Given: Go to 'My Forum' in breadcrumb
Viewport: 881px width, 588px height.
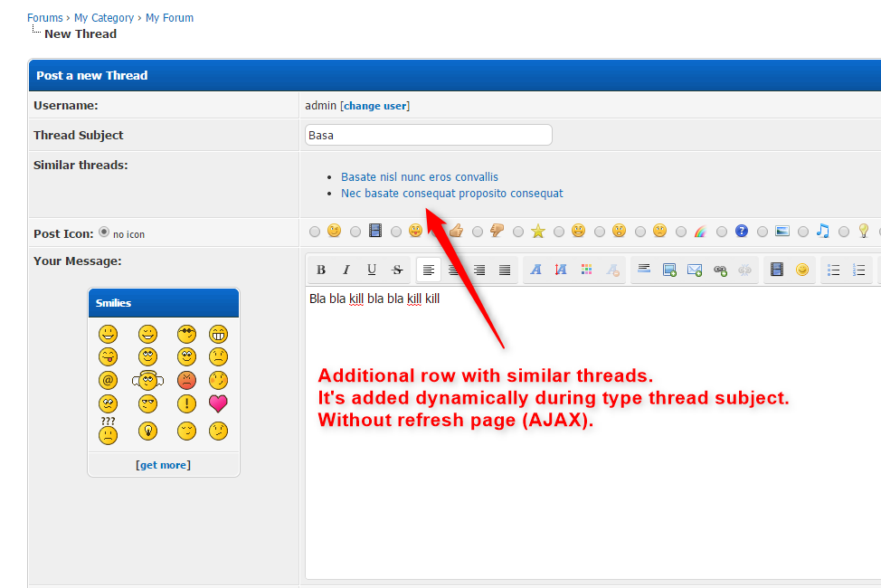Looking at the screenshot, I should tap(169, 18).
